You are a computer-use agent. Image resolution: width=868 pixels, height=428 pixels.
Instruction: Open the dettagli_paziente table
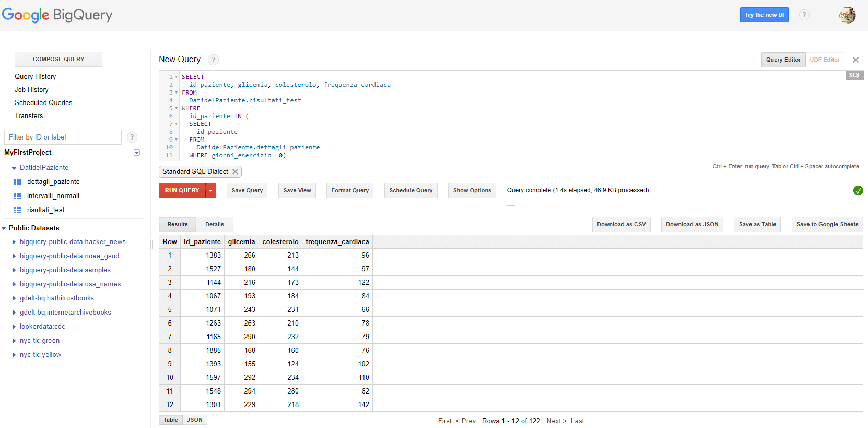tap(53, 182)
